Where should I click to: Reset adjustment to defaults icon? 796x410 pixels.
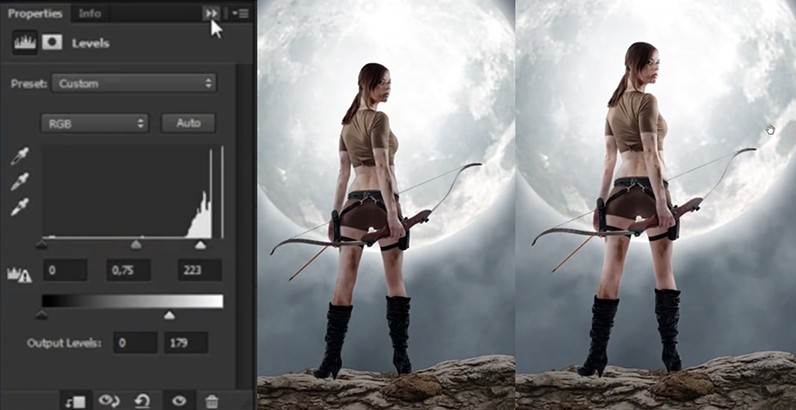click(x=142, y=401)
